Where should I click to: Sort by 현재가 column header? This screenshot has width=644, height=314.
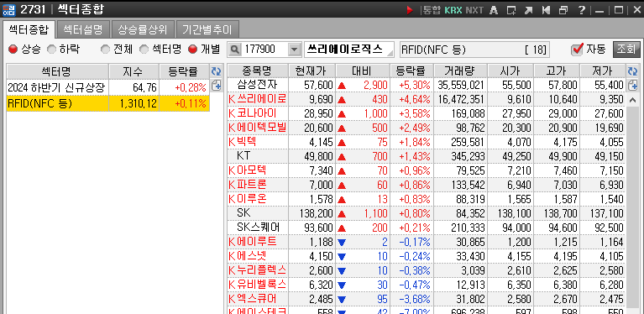(x=312, y=71)
